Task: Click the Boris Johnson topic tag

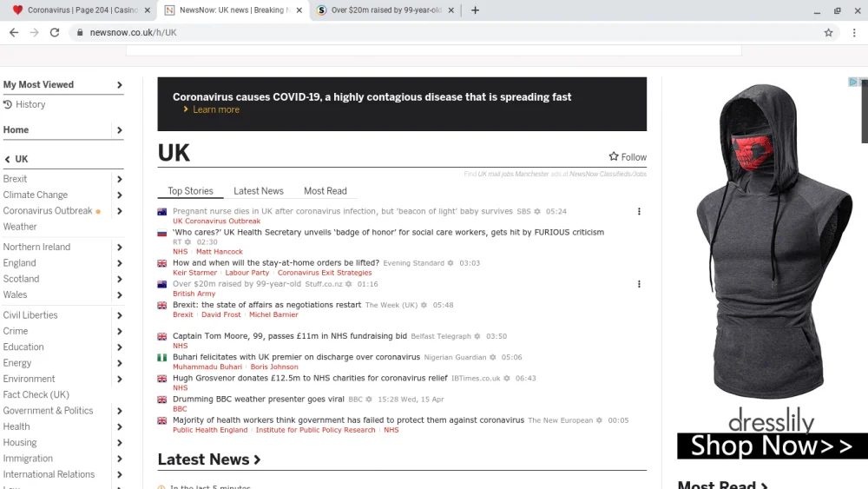Action: 274,367
